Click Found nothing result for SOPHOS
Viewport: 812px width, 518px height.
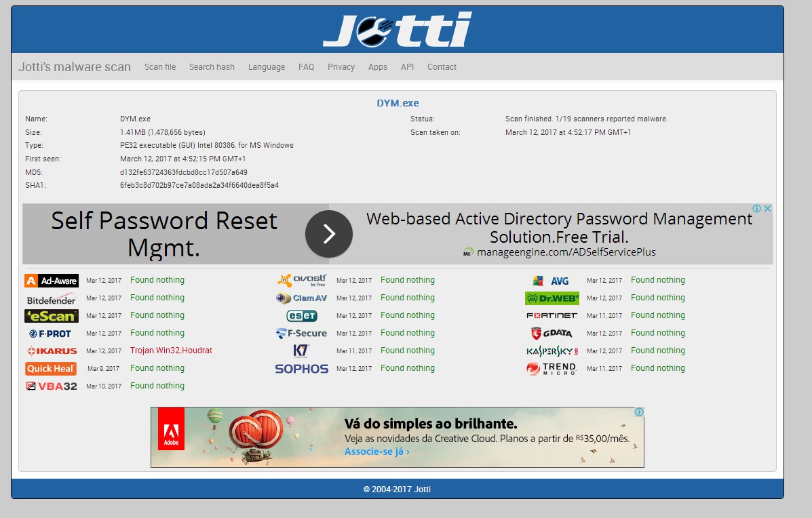(408, 368)
